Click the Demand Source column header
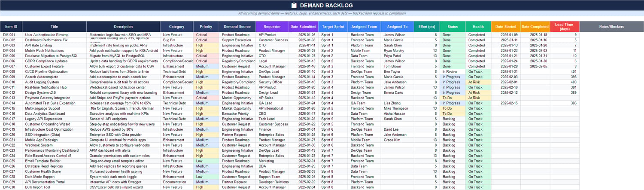 pos(237,27)
